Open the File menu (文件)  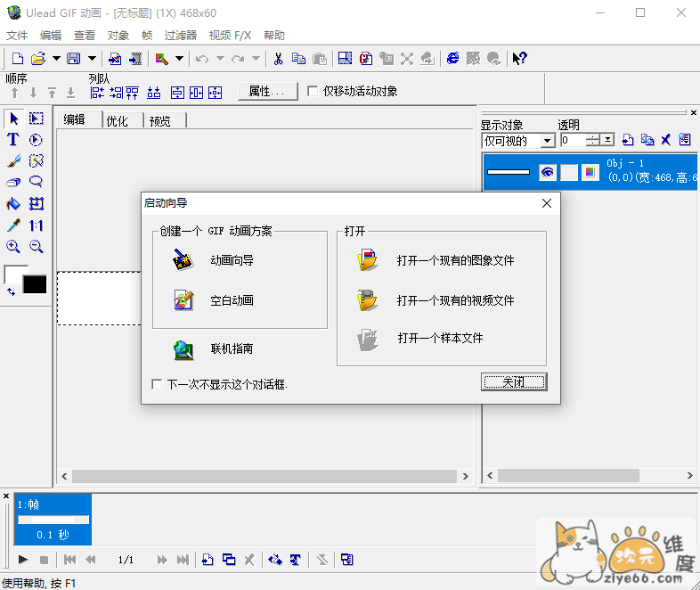coord(17,36)
